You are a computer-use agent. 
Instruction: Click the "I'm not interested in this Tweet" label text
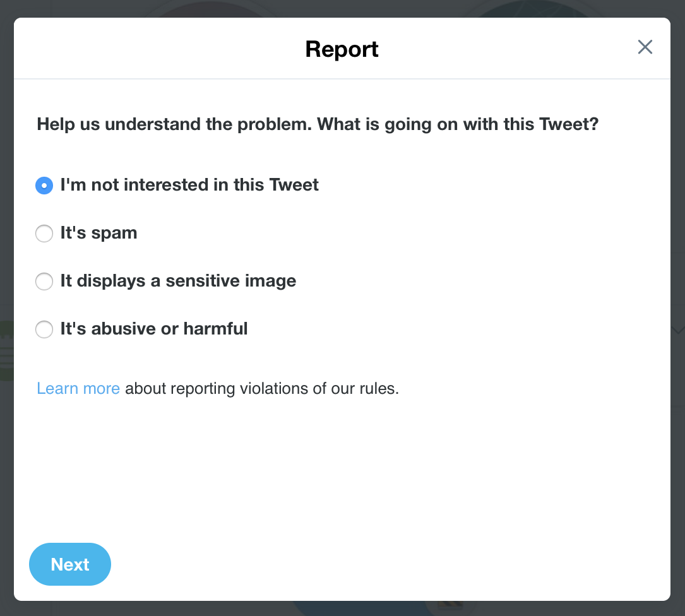pyautogui.click(x=189, y=185)
